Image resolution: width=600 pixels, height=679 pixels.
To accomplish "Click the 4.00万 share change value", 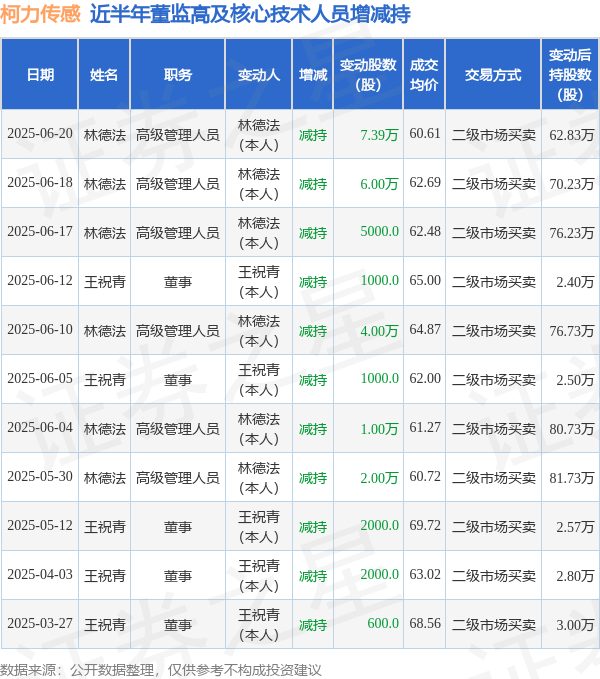I will (x=379, y=330).
